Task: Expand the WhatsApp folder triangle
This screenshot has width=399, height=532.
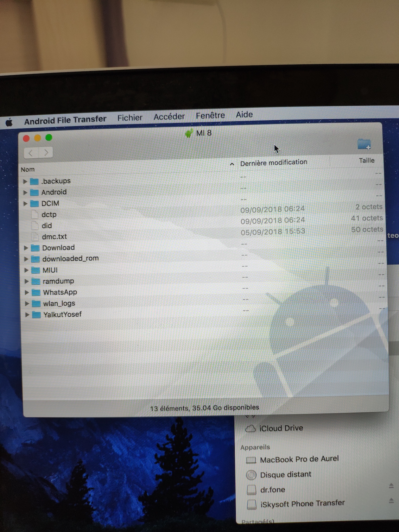Action: pyautogui.click(x=27, y=292)
